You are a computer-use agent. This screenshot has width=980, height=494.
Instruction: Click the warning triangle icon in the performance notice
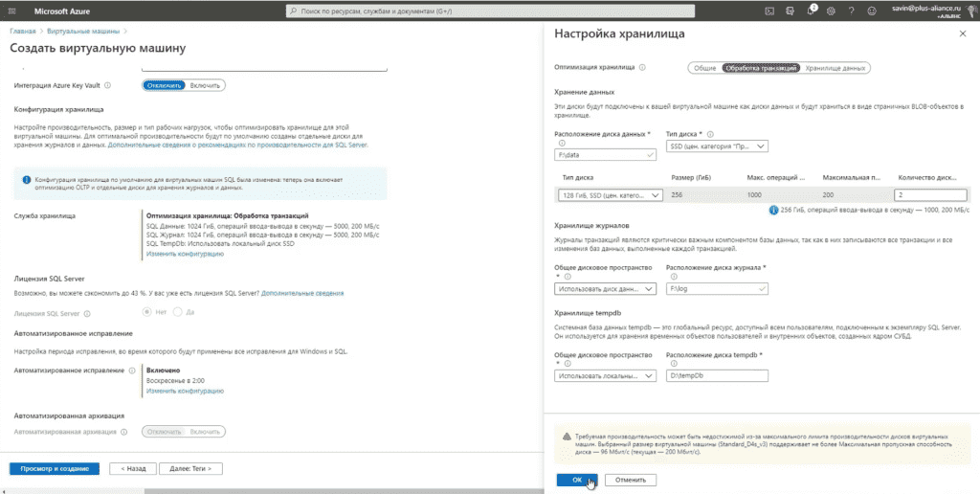pyautogui.click(x=567, y=436)
